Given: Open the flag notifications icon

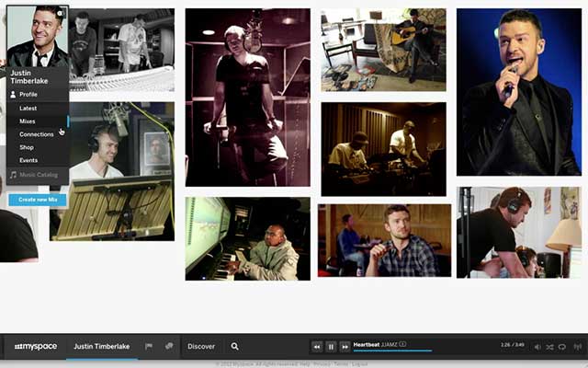Looking at the screenshot, I should [x=149, y=346].
